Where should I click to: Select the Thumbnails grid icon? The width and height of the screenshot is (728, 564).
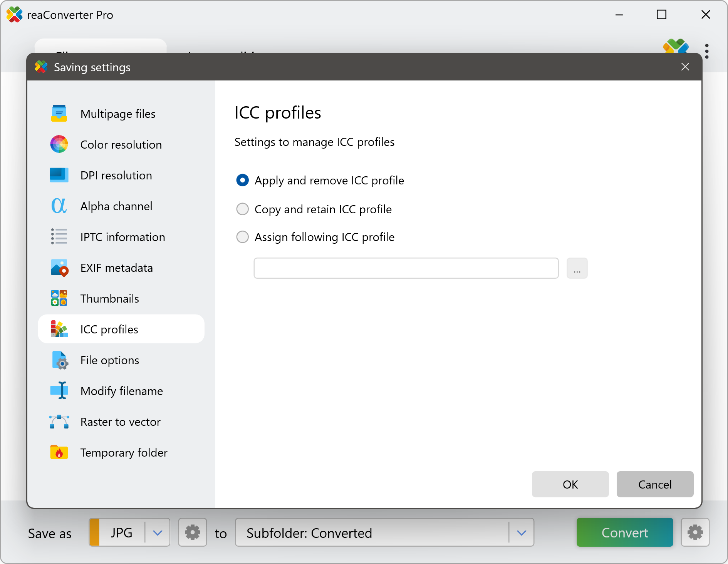pyautogui.click(x=59, y=298)
